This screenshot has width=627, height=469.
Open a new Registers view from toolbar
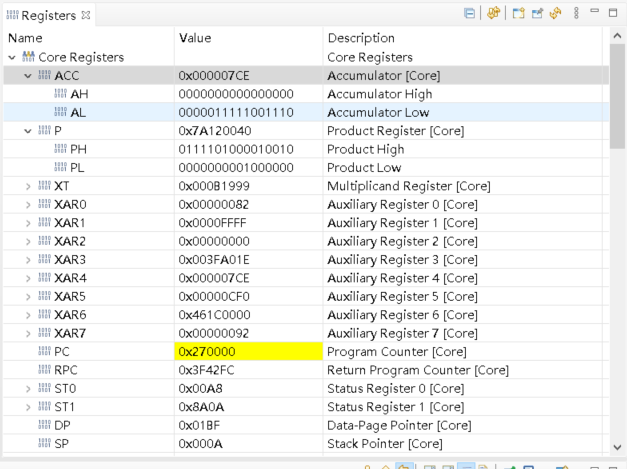(x=518, y=14)
